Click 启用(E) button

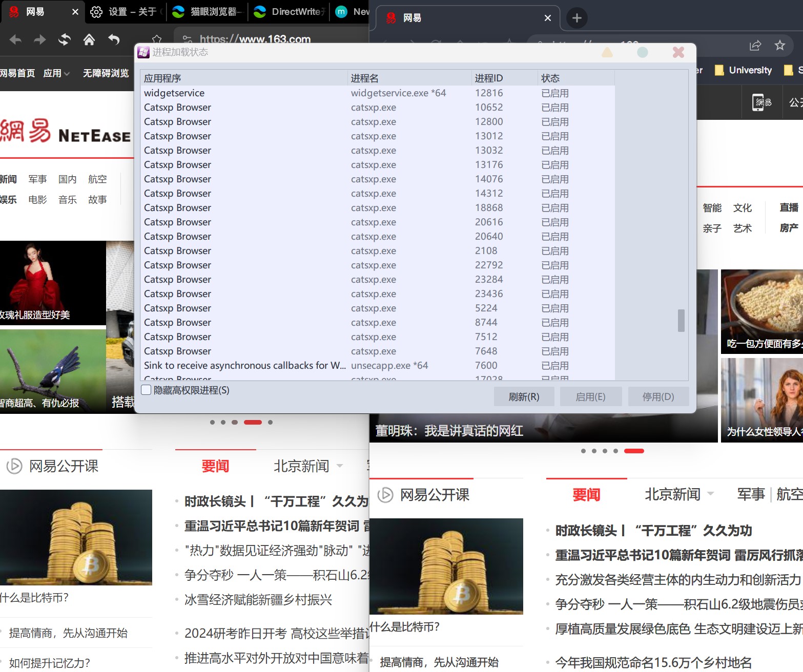tap(591, 397)
